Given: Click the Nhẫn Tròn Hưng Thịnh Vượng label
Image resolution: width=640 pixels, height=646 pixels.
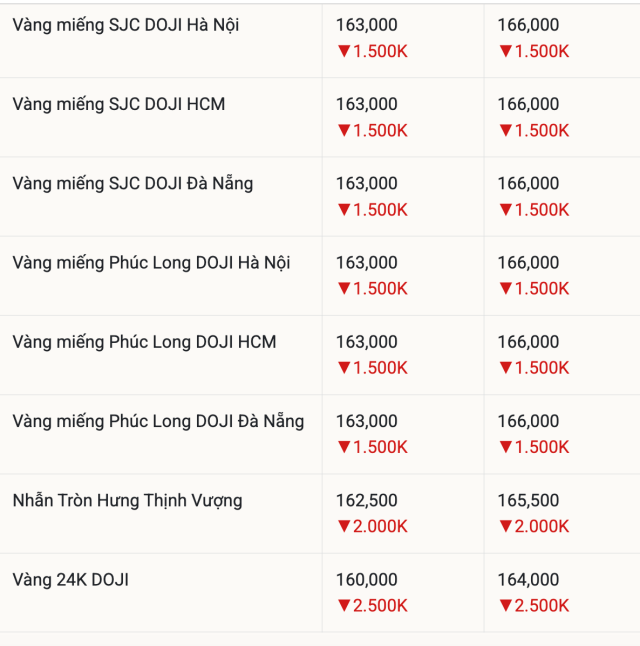Looking at the screenshot, I should coord(128,500).
